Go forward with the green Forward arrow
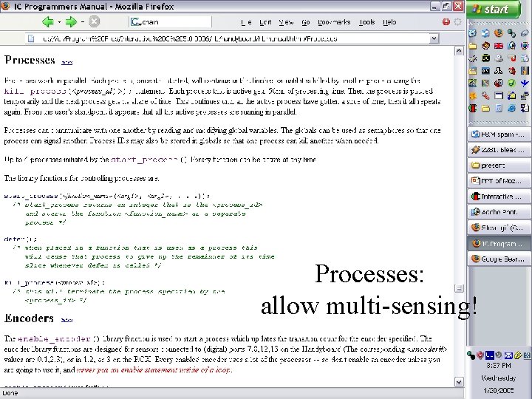 point(71,22)
